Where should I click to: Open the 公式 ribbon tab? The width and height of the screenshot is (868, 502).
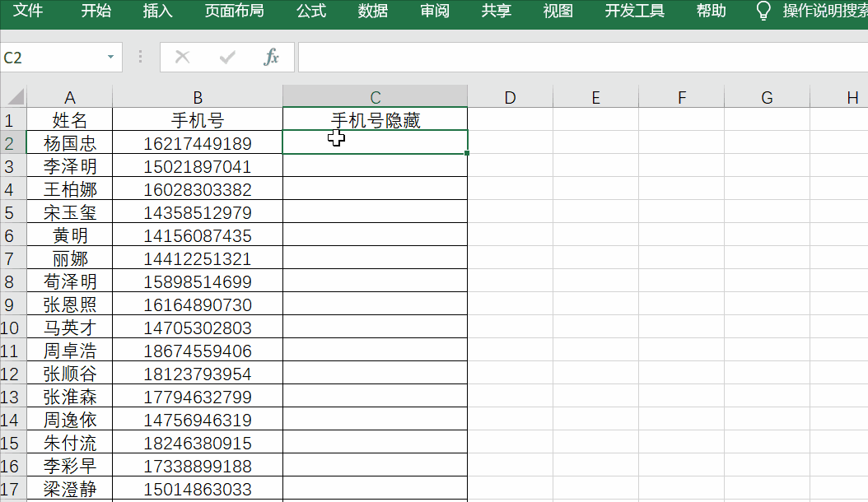click(x=311, y=11)
